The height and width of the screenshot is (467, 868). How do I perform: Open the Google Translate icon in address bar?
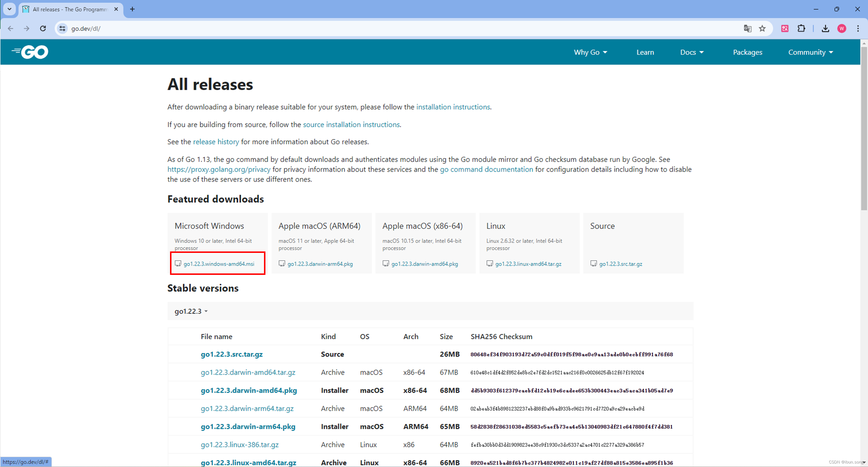(747, 29)
